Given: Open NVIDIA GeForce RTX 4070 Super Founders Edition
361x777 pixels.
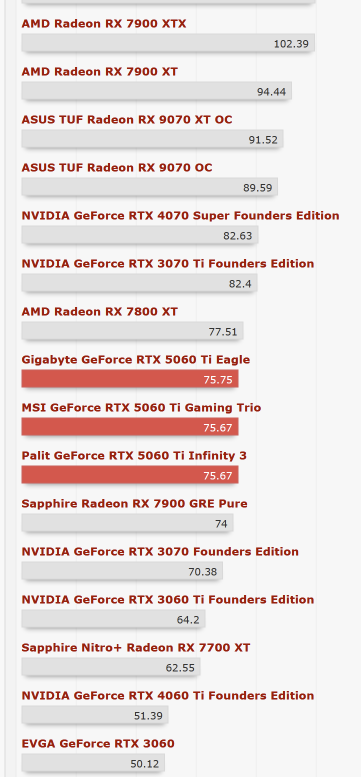Looking at the screenshot, I should (181, 216).
